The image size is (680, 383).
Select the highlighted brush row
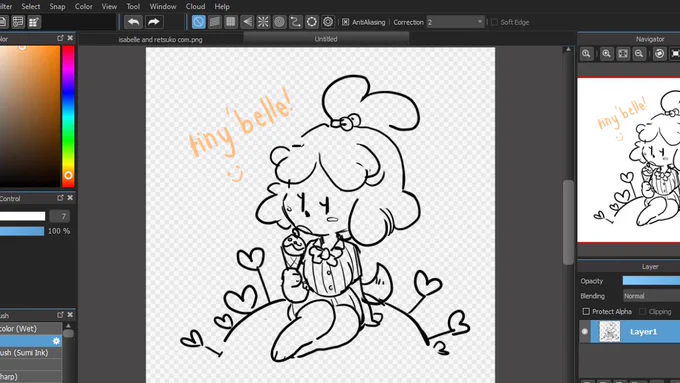pos(31,341)
